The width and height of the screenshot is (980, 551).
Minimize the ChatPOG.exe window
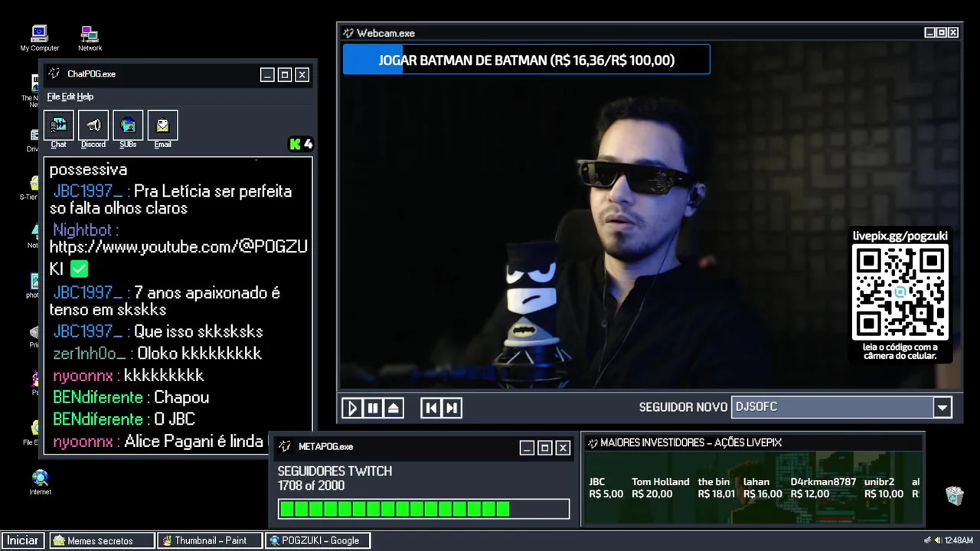(266, 74)
